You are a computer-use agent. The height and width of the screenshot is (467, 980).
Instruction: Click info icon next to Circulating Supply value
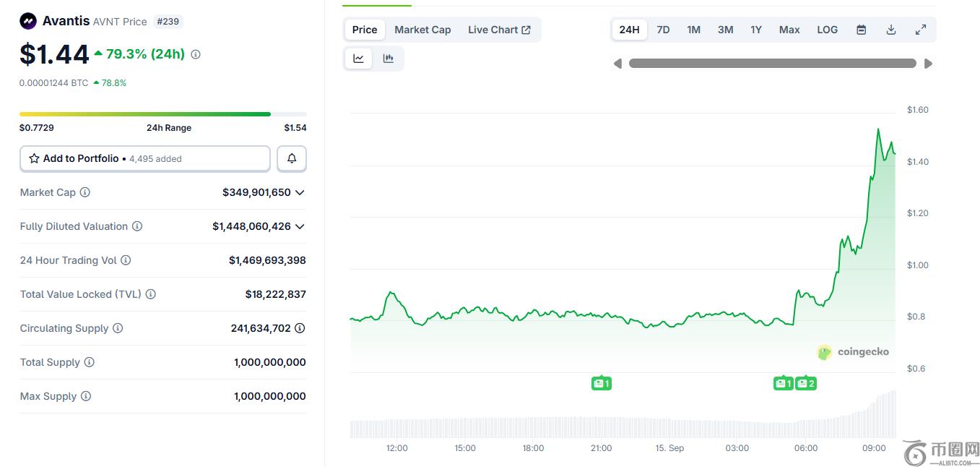(300, 328)
